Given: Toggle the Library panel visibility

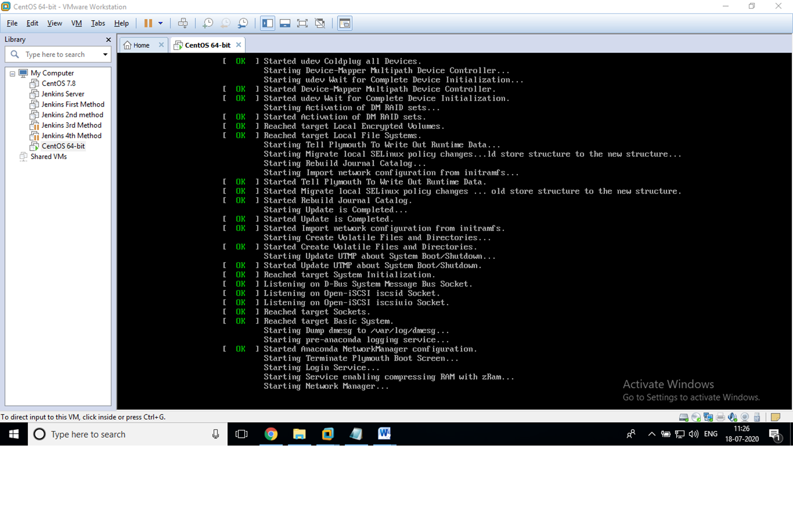Looking at the screenshot, I should 267,23.
